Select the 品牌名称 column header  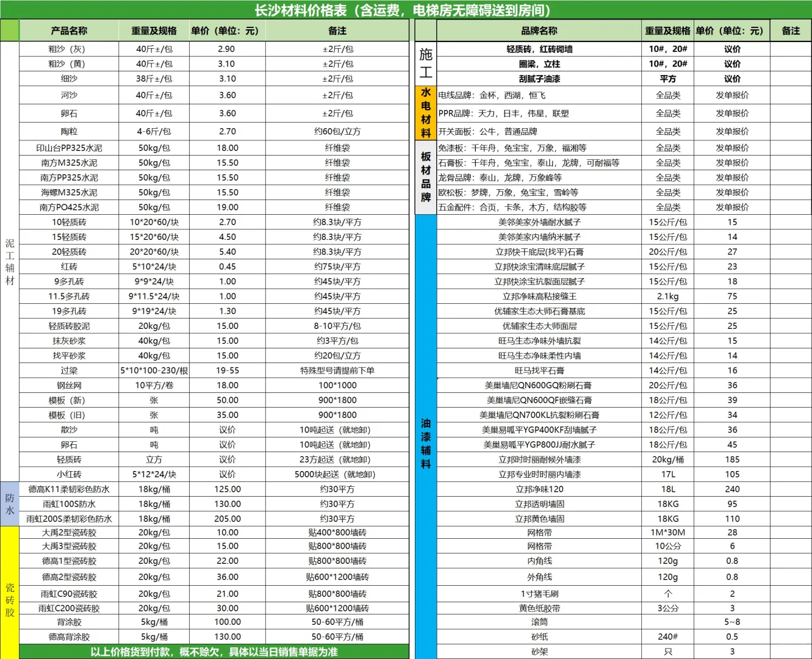(539, 31)
